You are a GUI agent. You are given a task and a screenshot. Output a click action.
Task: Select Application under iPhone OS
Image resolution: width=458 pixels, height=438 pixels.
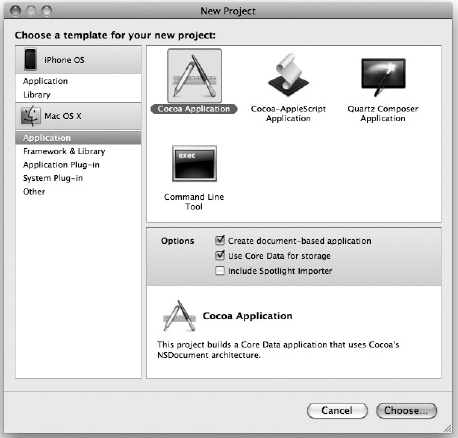point(78,81)
